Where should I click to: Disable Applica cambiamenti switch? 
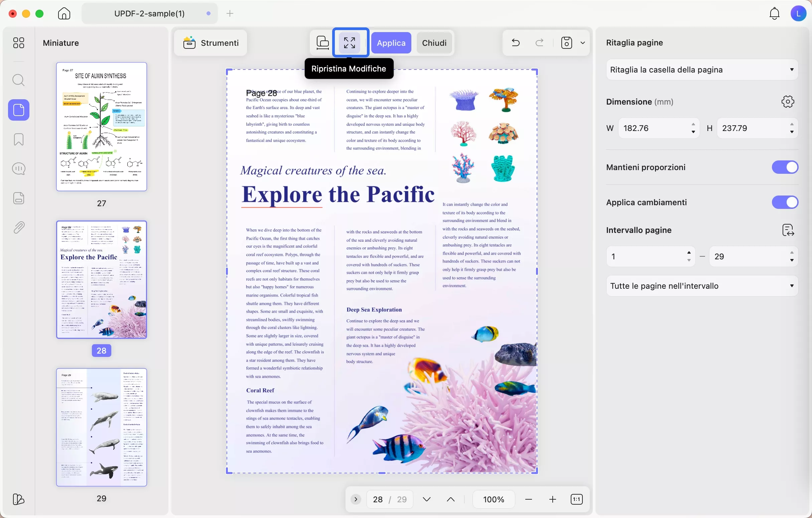tap(785, 202)
